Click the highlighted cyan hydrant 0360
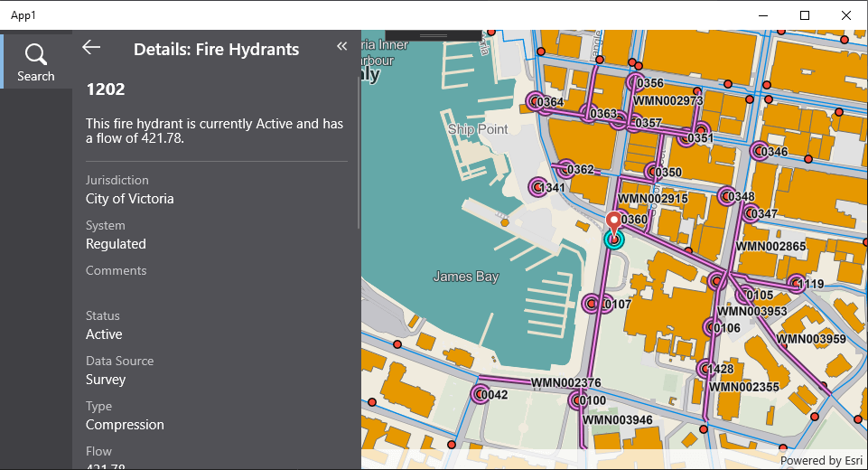 (x=614, y=240)
